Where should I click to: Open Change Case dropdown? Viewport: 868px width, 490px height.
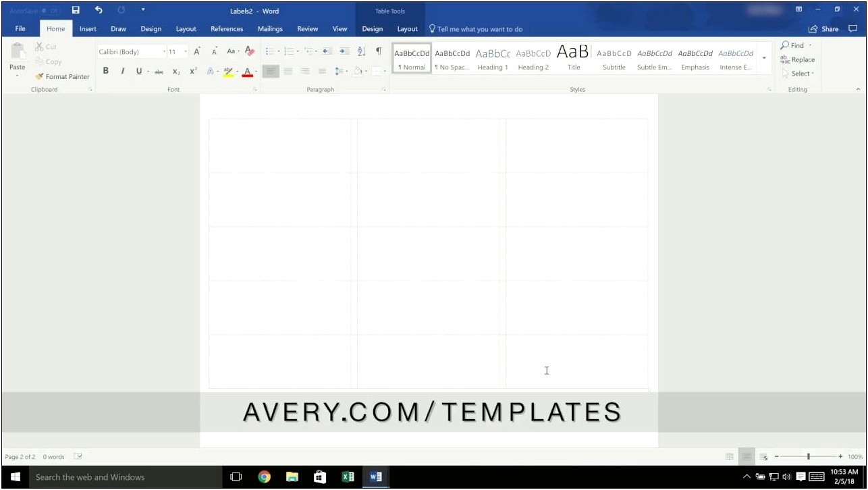coord(232,51)
